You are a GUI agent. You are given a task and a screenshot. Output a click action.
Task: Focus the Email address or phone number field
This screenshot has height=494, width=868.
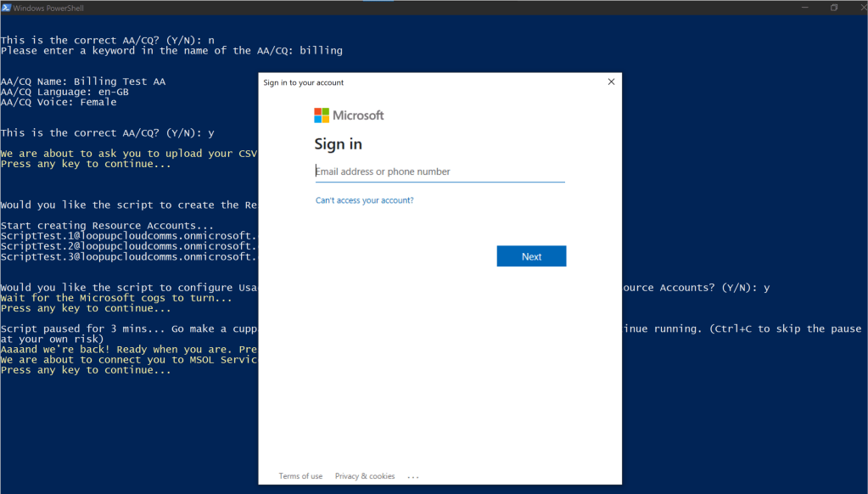[440, 171]
